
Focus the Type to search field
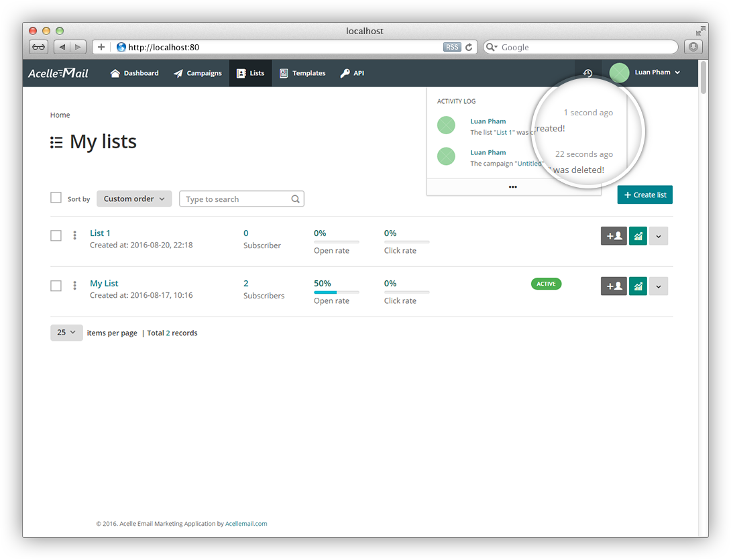[236, 199]
